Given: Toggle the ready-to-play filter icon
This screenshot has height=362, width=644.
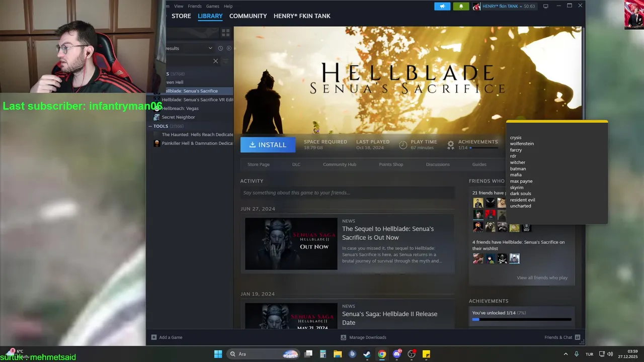Looking at the screenshot, I should 229,48.
